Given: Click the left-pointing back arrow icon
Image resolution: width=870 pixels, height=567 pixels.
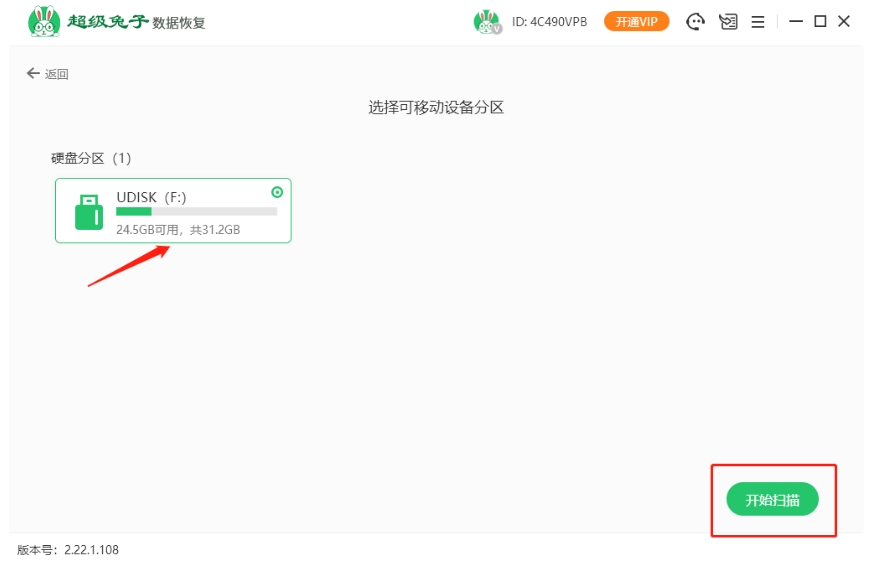Looking at the screenshot, I should click(x=32, y=74).
